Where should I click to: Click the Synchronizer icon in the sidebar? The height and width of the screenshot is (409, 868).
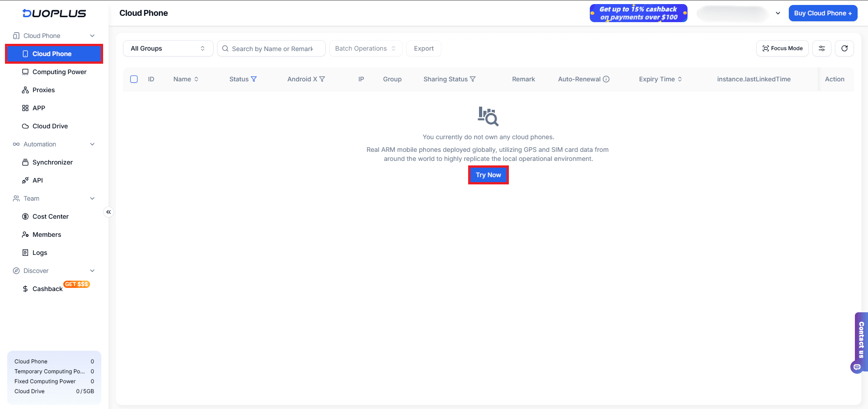(x=25, y=162)
